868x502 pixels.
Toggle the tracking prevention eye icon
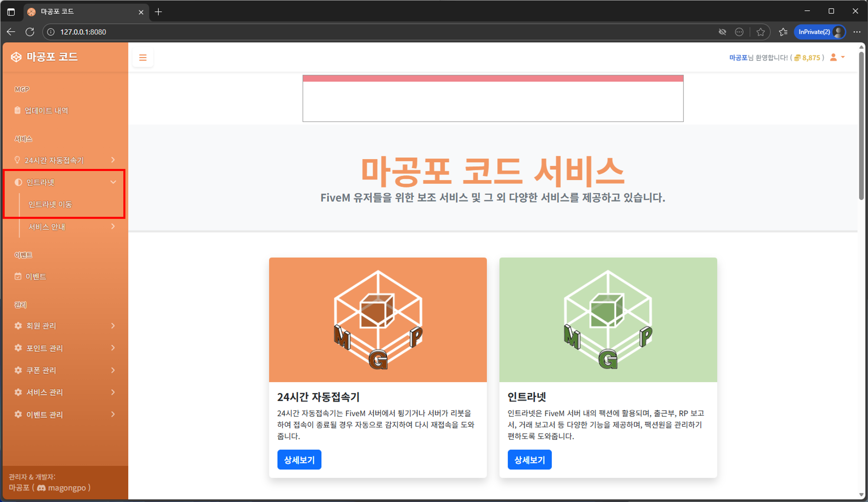[x=722, y=32]
